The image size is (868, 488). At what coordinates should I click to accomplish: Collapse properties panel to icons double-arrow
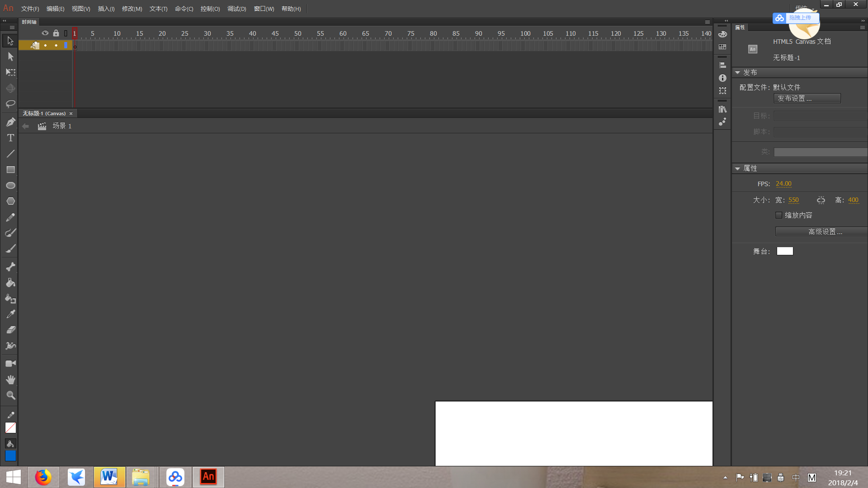coord(863,21)
